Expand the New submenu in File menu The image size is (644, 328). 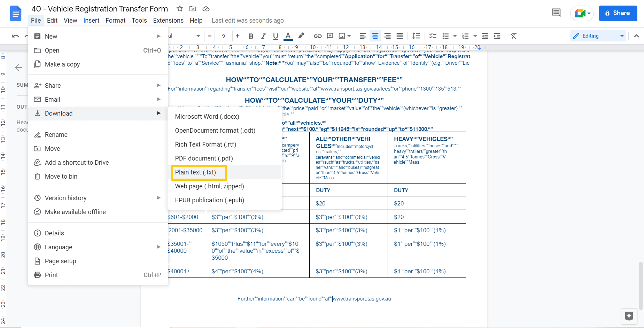coord(98,36)
